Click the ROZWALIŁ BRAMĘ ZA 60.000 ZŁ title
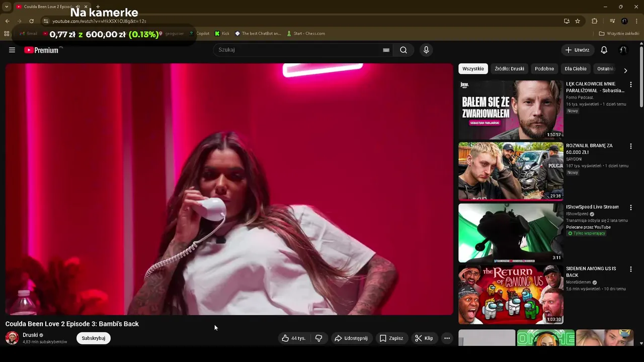The width and height of the screenshot is (644, 362). [x=589, y=149]
